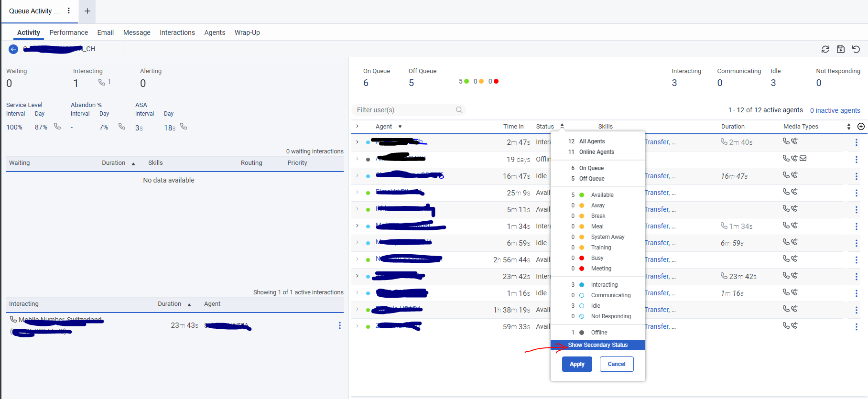Click the Busy red status dot filter
868x399 pixels.
582,258
